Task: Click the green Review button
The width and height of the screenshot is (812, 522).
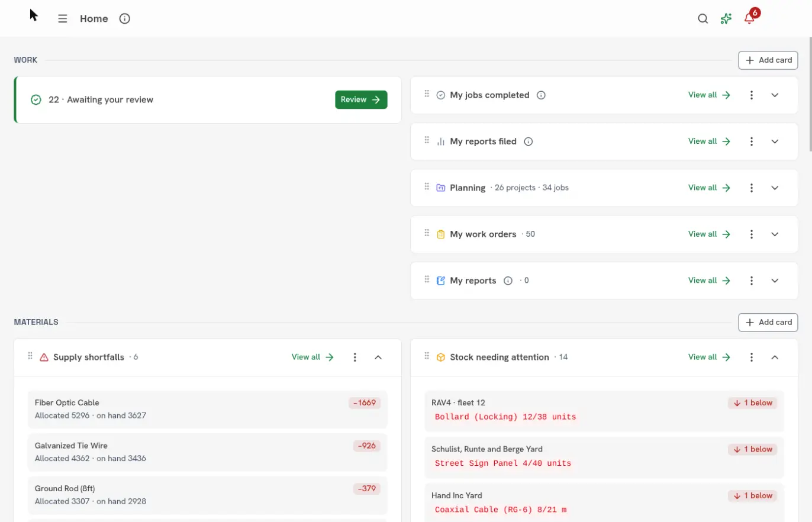Action: coord(361,99)
